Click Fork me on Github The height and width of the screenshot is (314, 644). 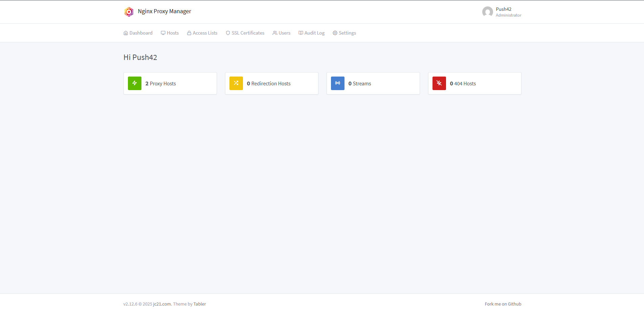pyautogui.click(x=503, y=304)
